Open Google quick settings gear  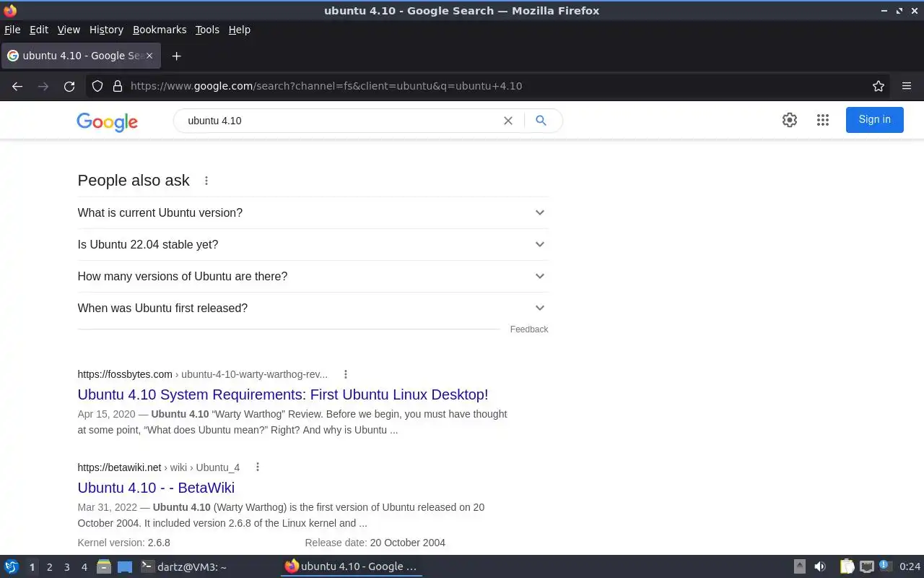[790, 120]
